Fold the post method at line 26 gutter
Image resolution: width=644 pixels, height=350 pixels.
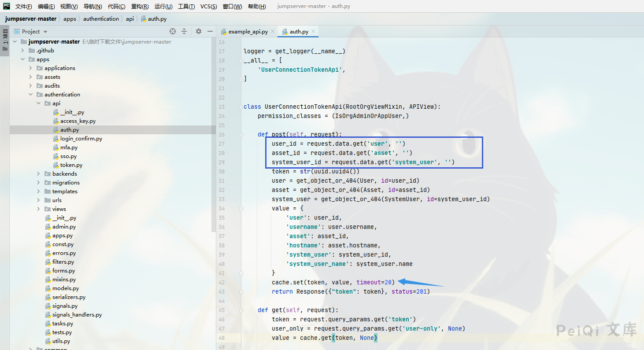point(241,135)
